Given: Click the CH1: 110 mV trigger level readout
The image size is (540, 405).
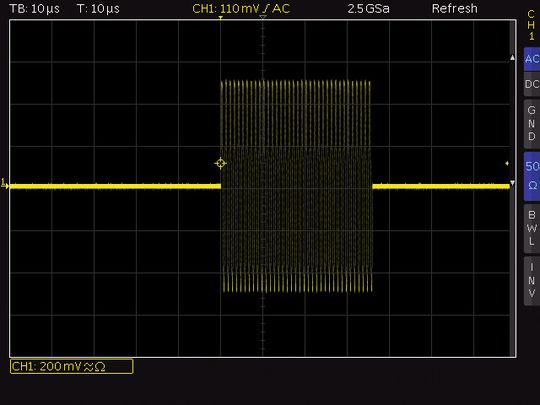Looking at the screenshot, I should (241, 9).
